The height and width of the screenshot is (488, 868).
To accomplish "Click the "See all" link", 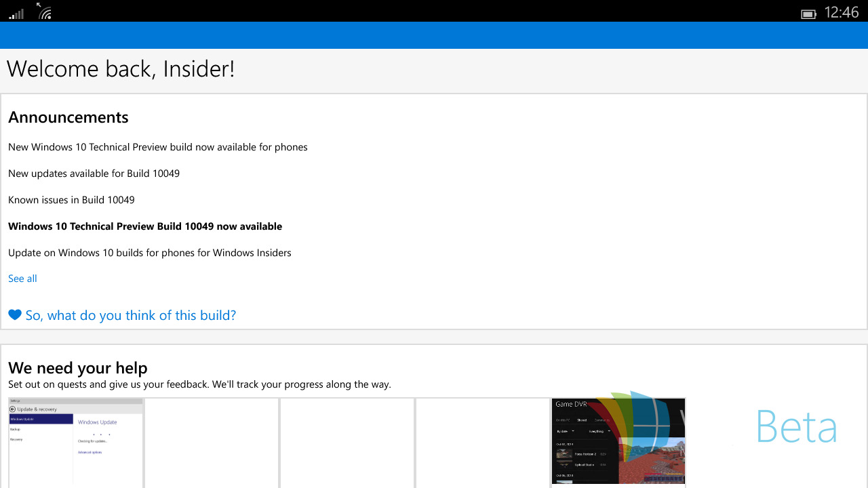I will (22, 278).
